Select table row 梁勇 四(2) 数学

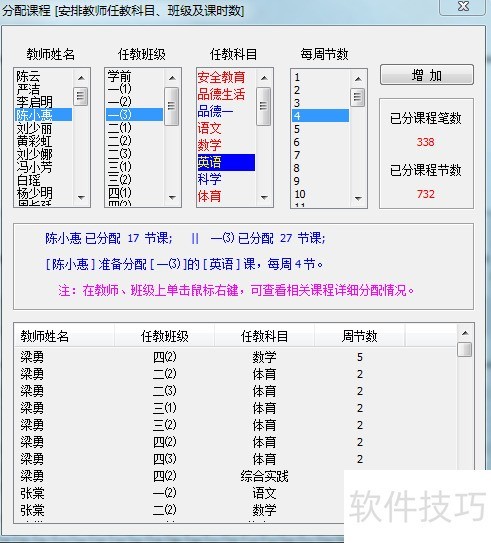click(235, 357)
